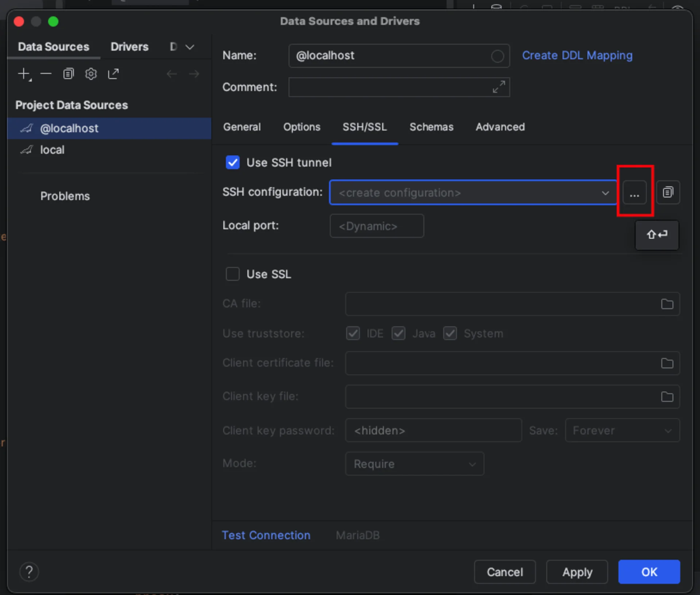Disable the Use SSH tunnel checkbox
The width and height of the screenshot is (700, 595).
click(233, 163)
